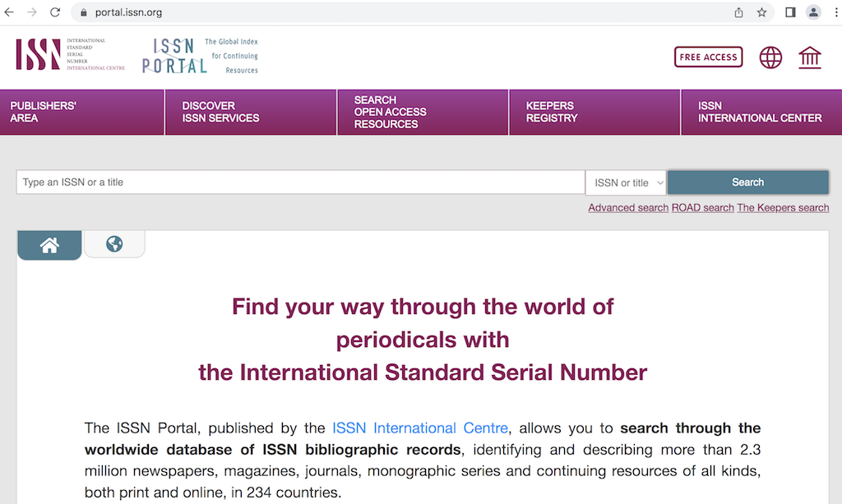This screenshot has height=504, width=842.
Task: Open the browser profile icon
Action: point(813,12)
